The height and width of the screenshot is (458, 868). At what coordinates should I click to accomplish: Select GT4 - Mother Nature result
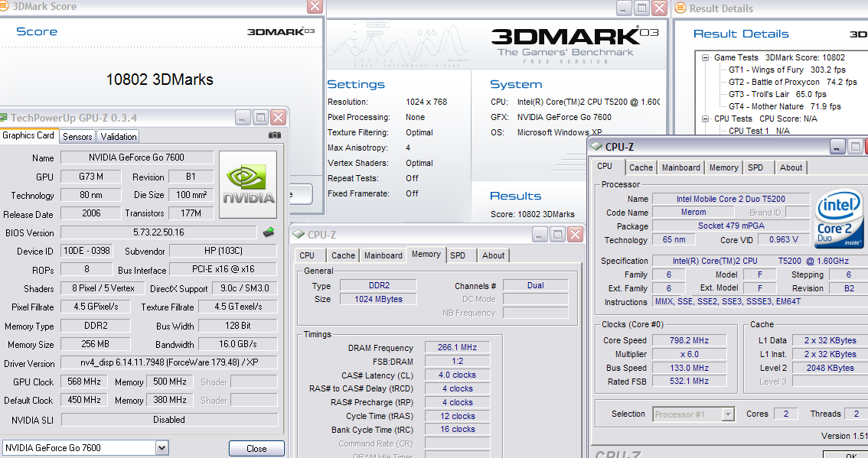(785, 106)
